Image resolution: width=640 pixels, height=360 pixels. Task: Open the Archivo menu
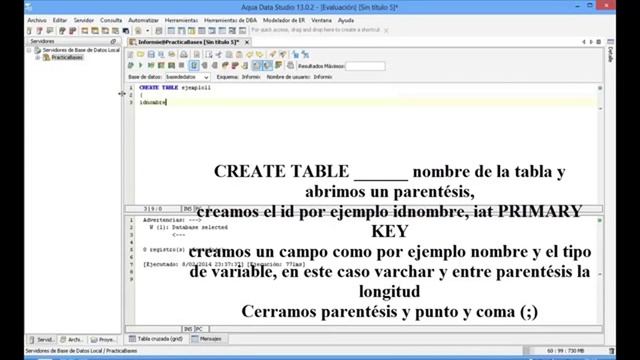point(37,20)
